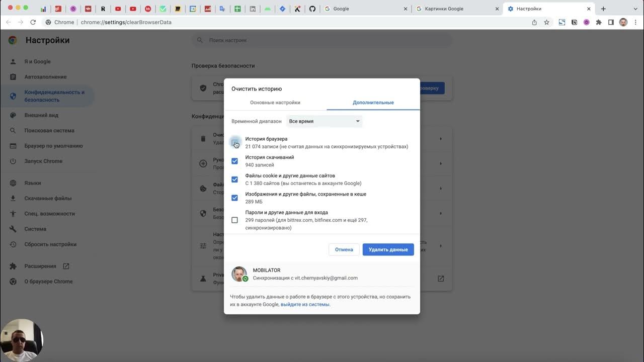Open Chrome three-dot menu
Screen dimensions: 644x362
635,22
